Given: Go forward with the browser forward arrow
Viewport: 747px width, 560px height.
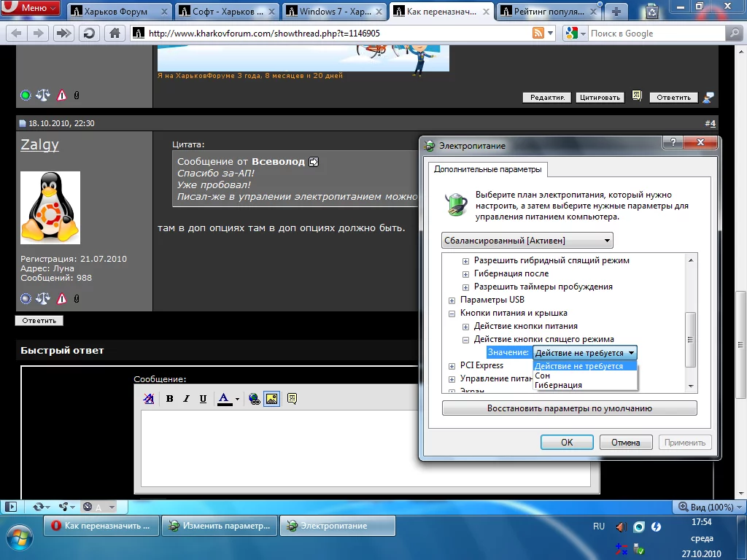Looking at the screenshot, I should point(38,34).
